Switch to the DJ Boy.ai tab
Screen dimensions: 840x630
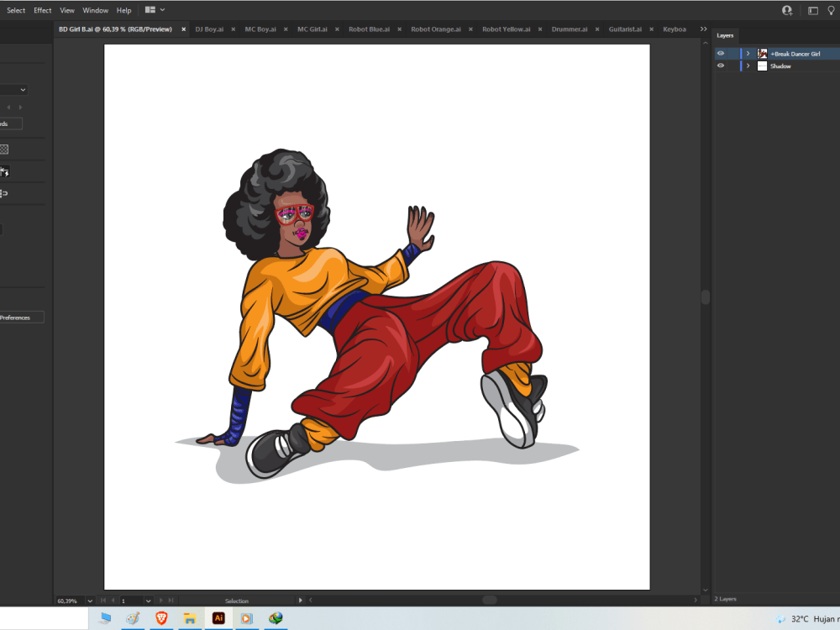tap(209, 29)
